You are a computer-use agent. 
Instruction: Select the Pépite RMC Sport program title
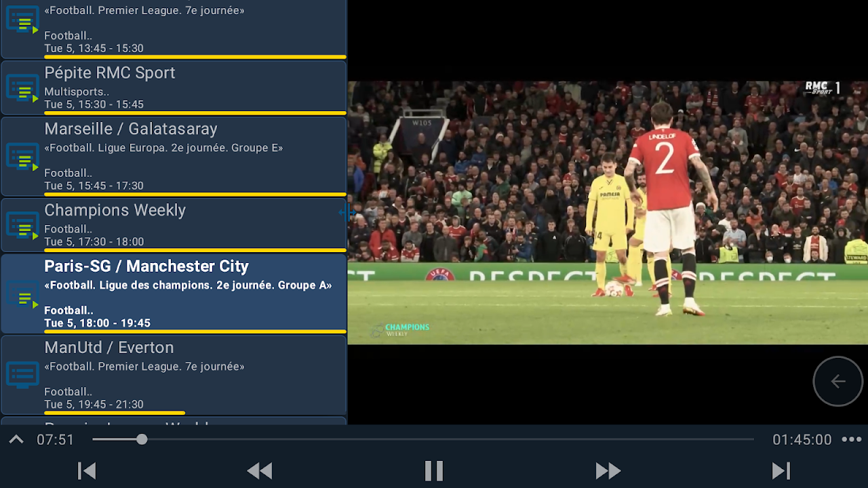(x=110, y=73)
